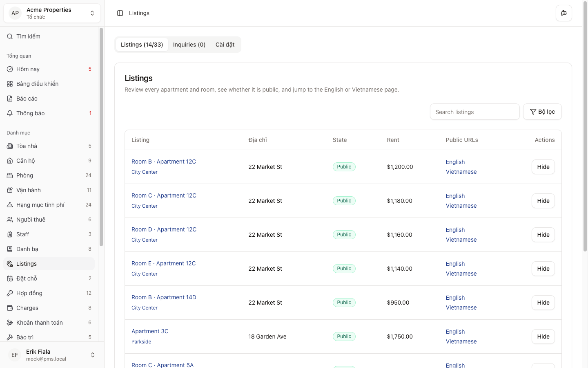Switch to the Cài đặt tab
588x368 pixels.
tap(225, 45)
